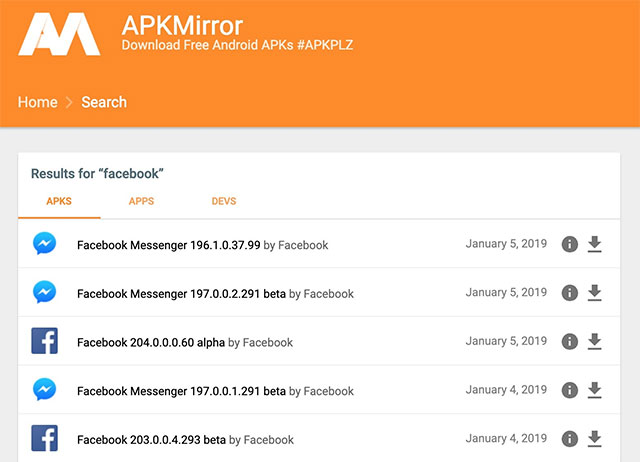
Task: Switch to the APPS tab
Action: (x=141, y=201)
